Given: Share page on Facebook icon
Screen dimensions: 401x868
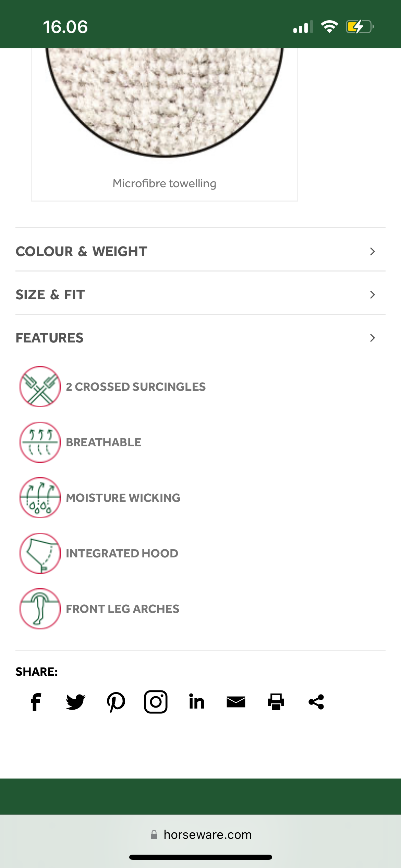Looking at the screenshot, I should point(36,702).
